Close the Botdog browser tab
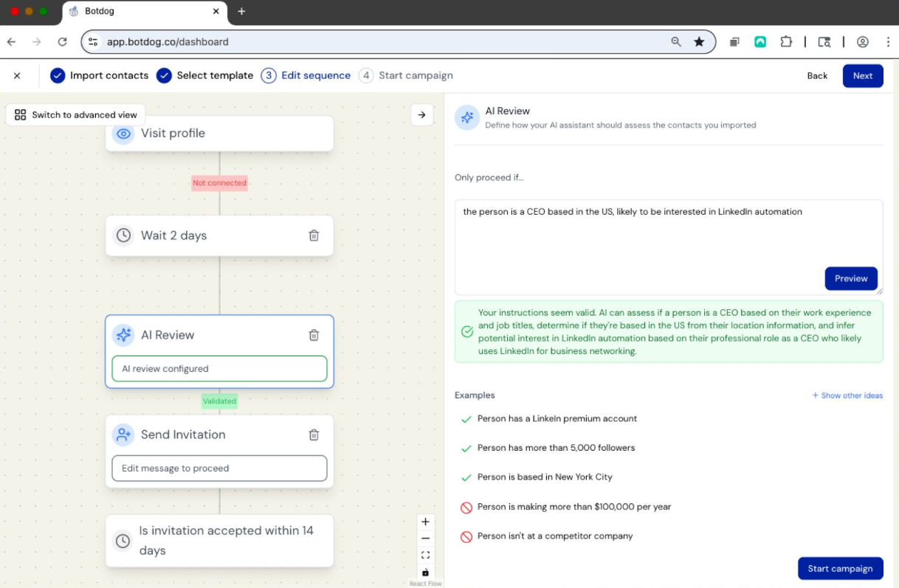899x588 pixels. click(217, 11)
